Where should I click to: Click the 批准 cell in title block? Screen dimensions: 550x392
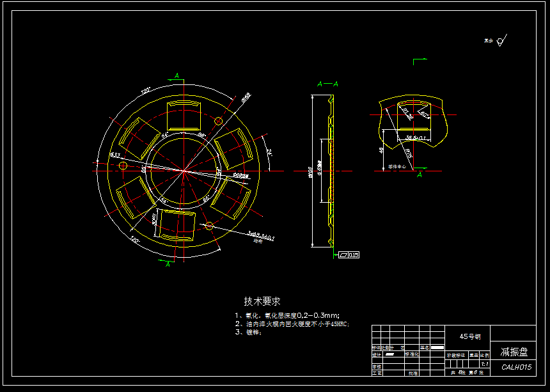point(413,373)
